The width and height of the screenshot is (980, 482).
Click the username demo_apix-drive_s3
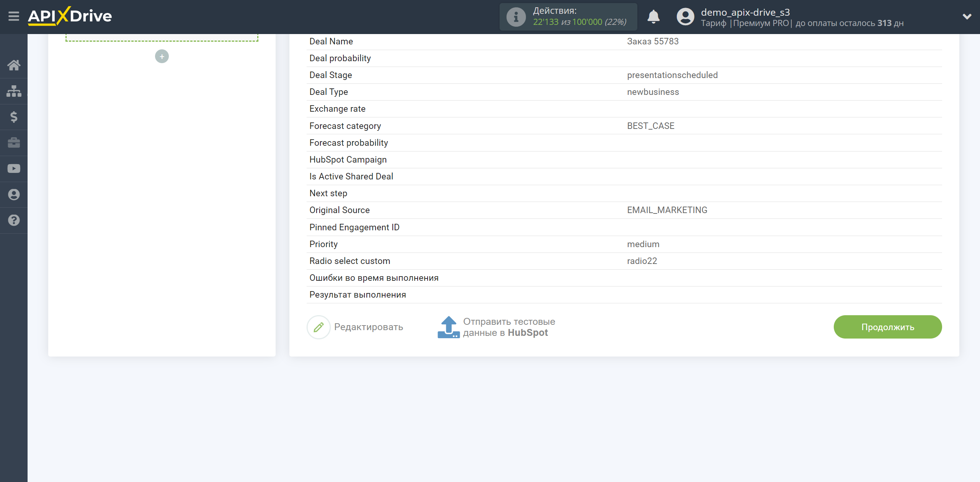pyautogui.click(x=745, y=12)
